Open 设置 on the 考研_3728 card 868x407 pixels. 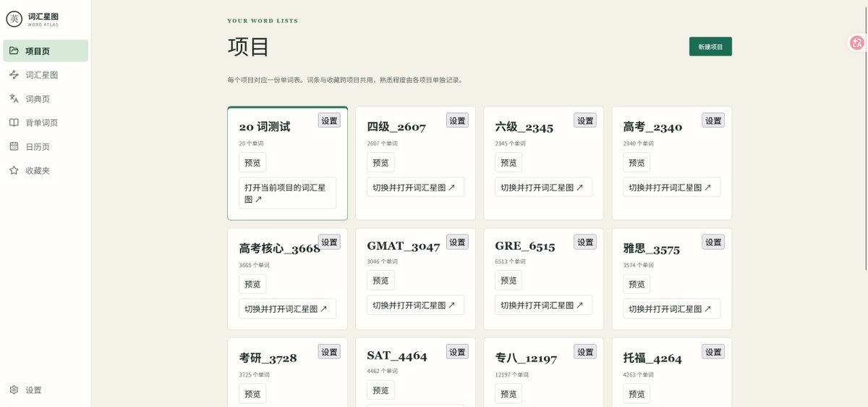click(329, 352)
